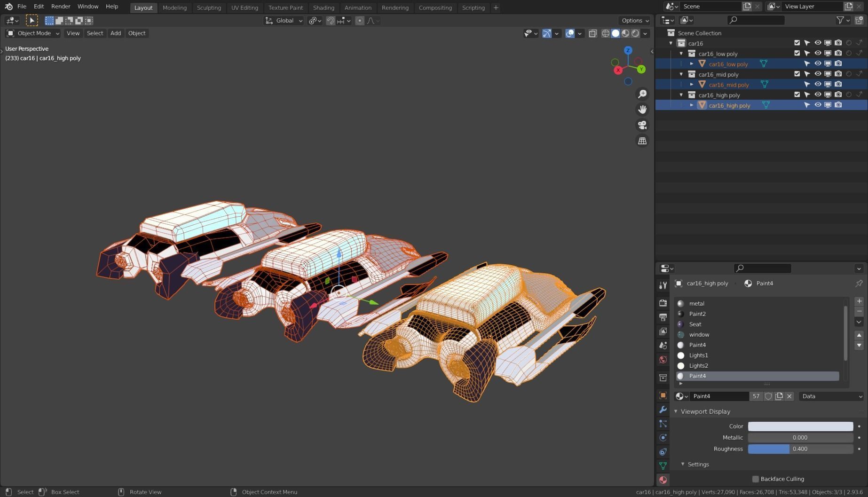Click the pan view hand icon

pyautogui.click(x=642, y=110)
